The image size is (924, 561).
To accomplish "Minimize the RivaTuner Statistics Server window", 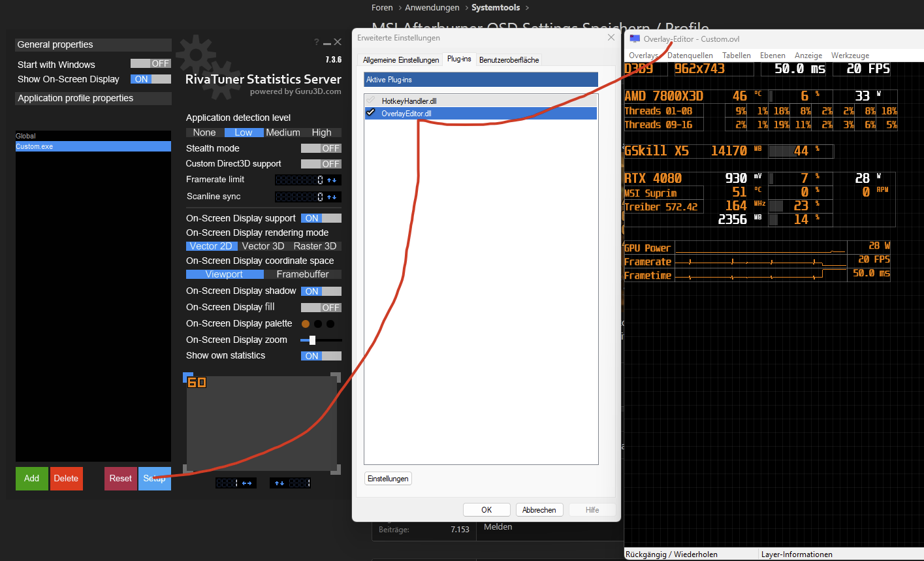I will pos(328,42).
